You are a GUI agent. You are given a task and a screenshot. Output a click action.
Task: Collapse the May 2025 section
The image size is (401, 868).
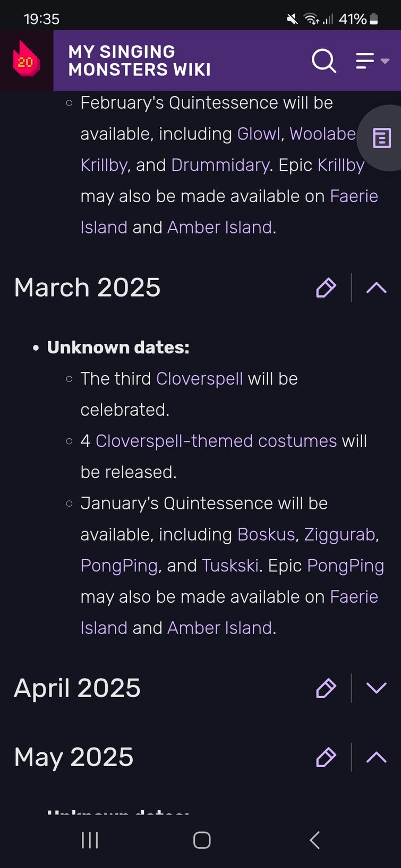[x=377, y=757]
